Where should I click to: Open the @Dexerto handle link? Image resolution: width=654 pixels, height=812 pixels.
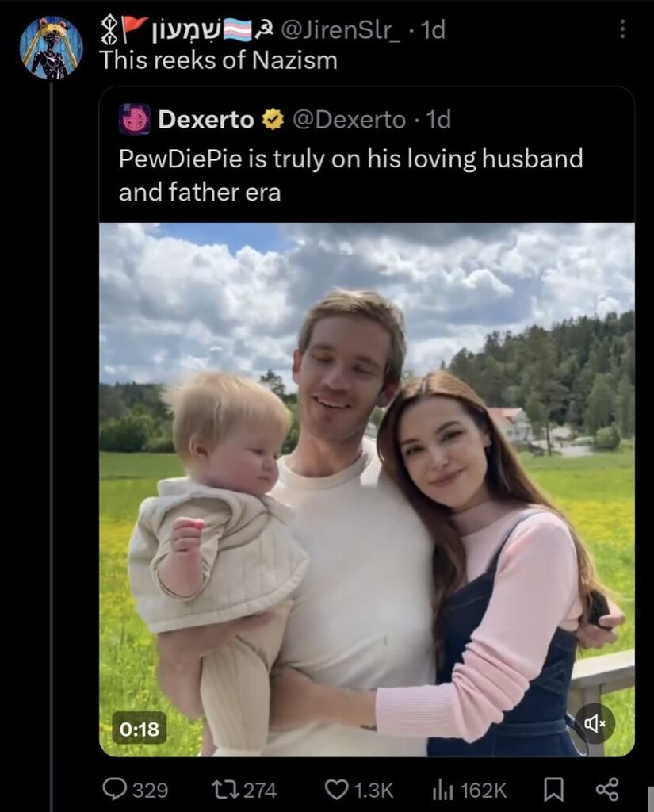(x=349, y=120)
